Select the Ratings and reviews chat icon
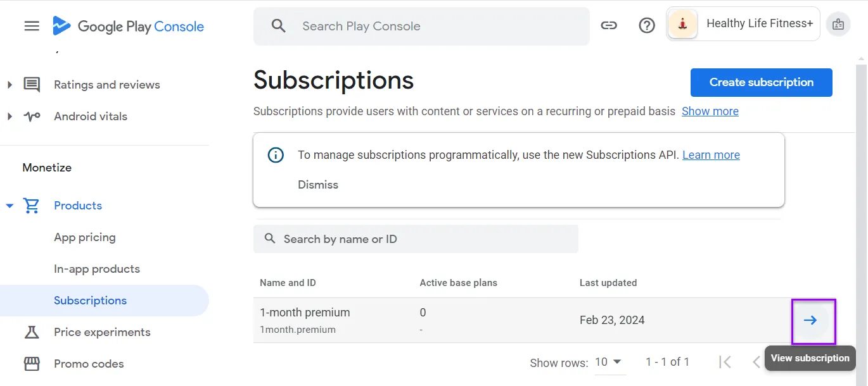Viewport: 868px width, 386px height. pos(31,84)
